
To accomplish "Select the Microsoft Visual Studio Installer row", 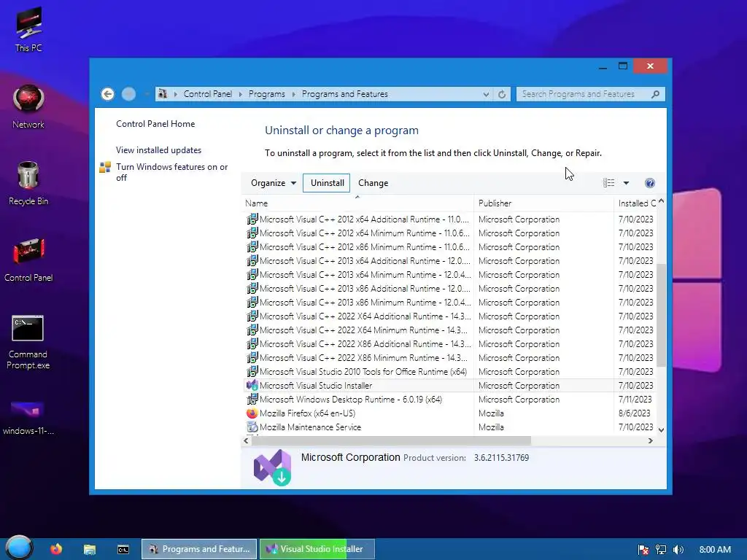I will pyautogui.click(x=449, y=385).
